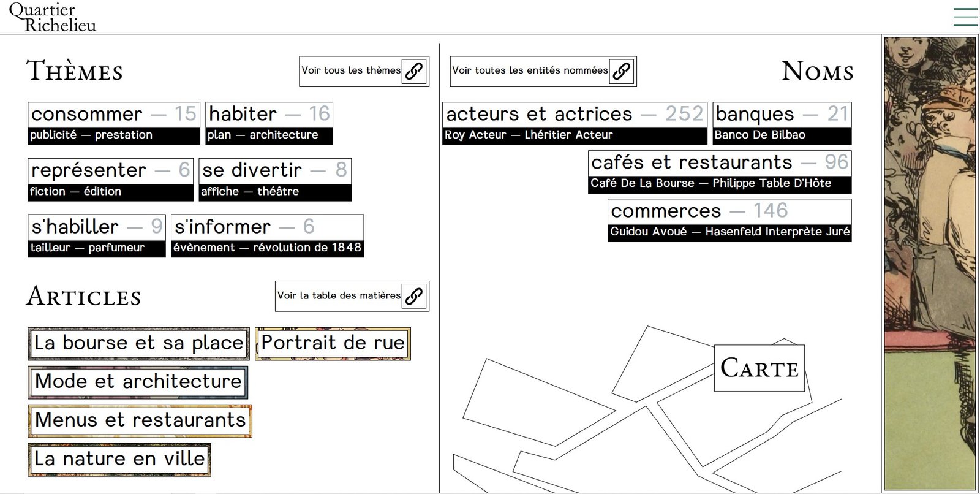Click the illustrated image strip on the right

pyautogui.click(x=930, y=264)
